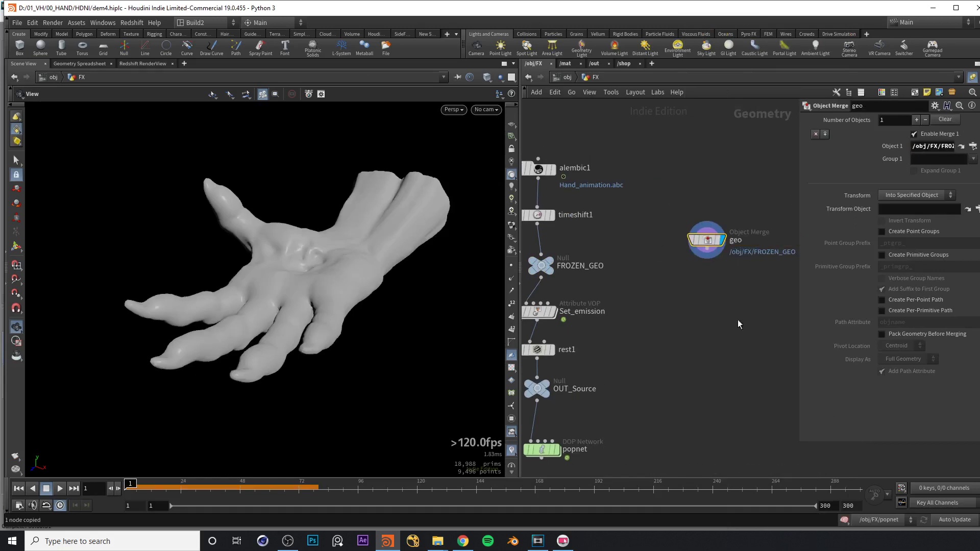Select the Null shelf tool
The height and width of the screenshot is (551, 980).
click(124, 48)
